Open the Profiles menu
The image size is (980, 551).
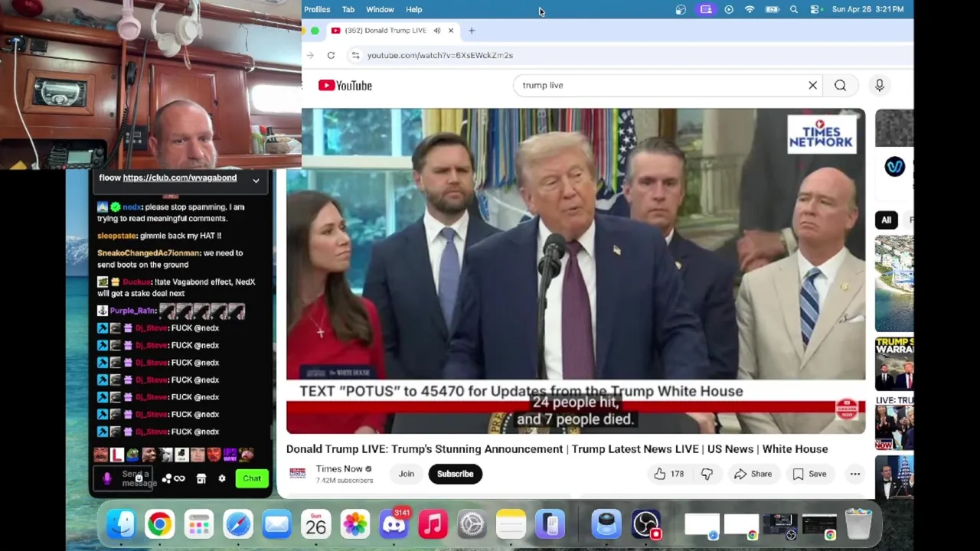tap(317, 9)
